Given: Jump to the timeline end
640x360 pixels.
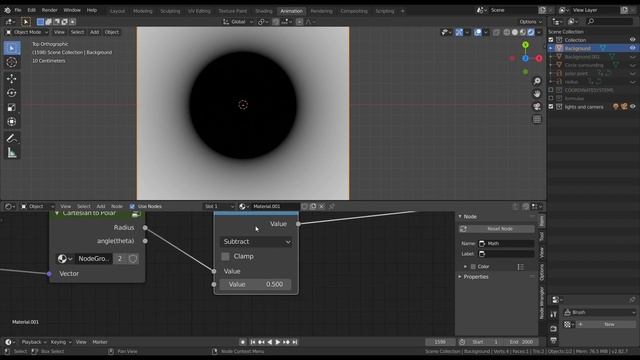Looking at the screenshot, I should (x=295, y=342).
